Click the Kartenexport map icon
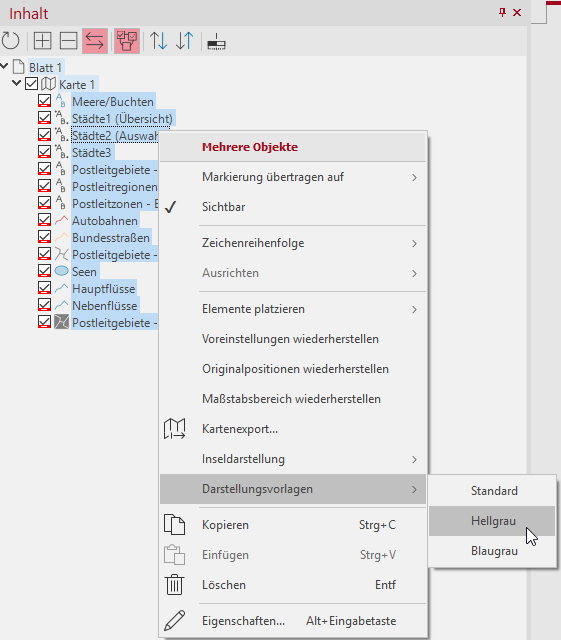Screen dimensions: 561x640 pos(174,429)
